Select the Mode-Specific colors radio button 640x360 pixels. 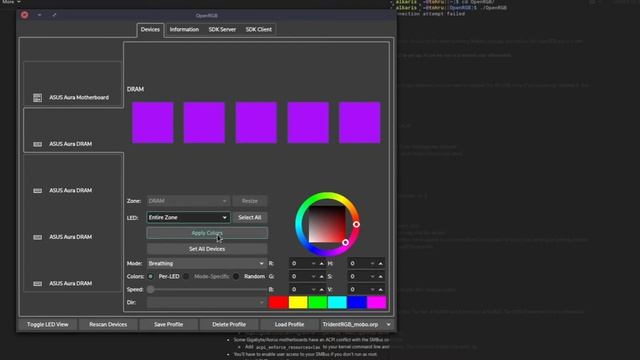[x=186, y=277]
